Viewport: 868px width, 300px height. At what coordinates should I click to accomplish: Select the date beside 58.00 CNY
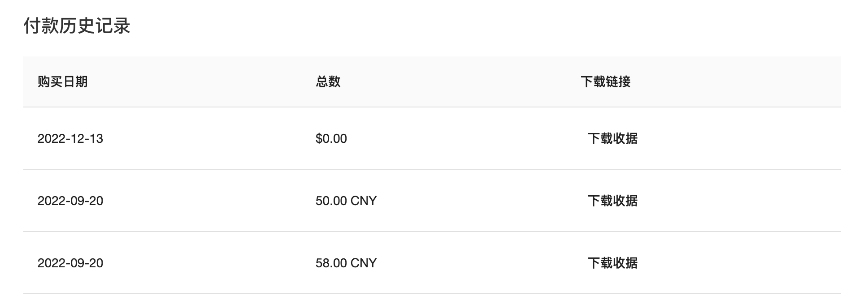pos(70,263)
